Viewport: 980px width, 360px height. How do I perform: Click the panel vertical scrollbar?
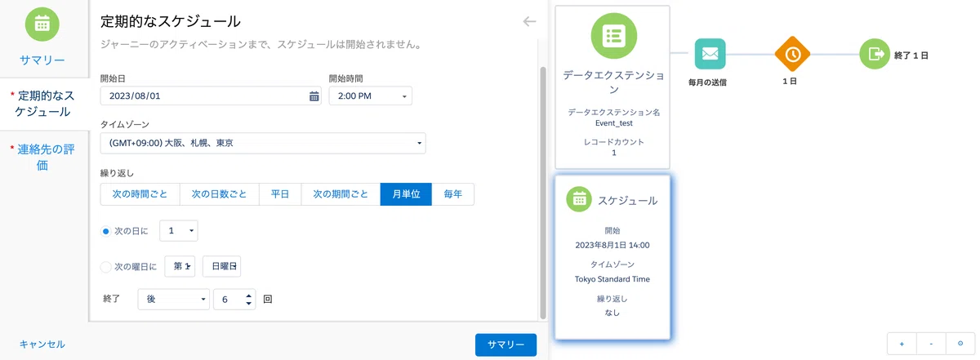543,192
